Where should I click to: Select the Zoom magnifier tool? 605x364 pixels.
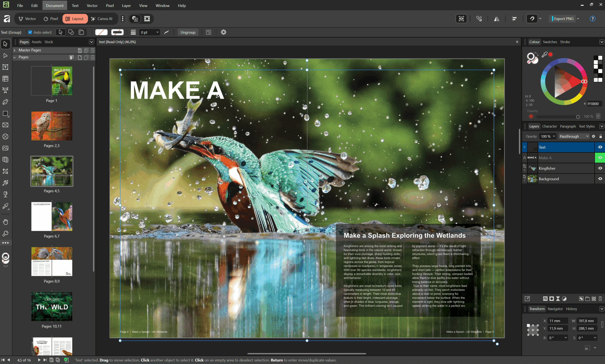(5, 234)
